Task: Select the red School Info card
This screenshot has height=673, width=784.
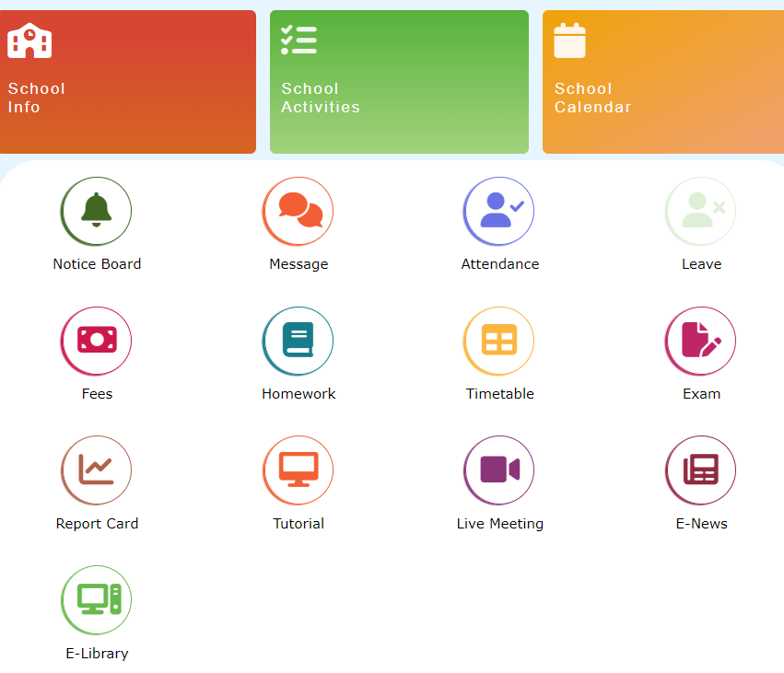Action: 127,82
